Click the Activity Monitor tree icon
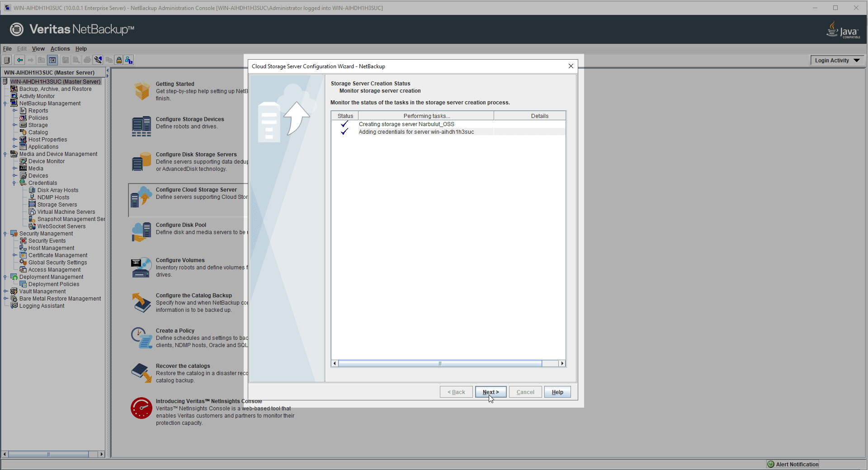 tap(14, 96)
